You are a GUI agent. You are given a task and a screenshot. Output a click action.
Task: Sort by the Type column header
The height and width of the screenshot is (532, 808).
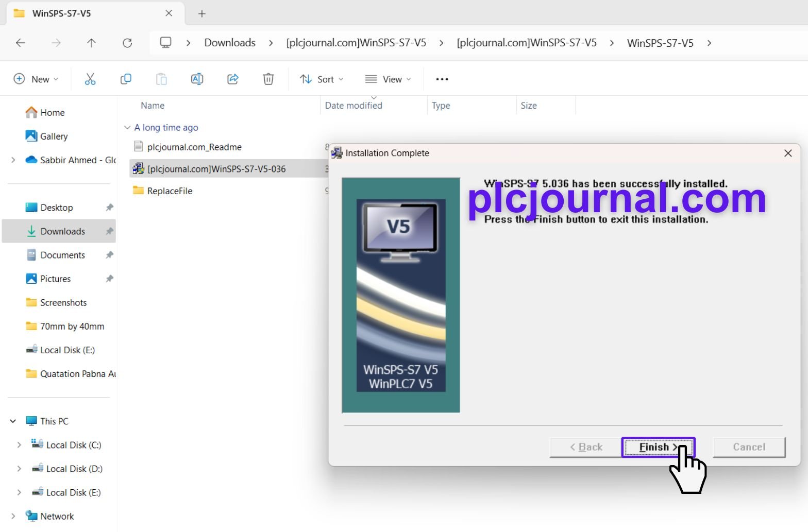(441, 105)
